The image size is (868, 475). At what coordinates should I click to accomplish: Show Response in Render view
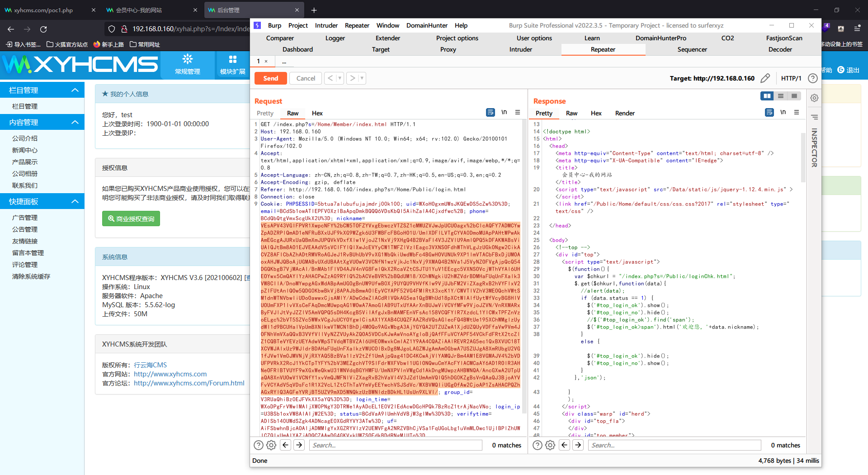tap(625, 113)
